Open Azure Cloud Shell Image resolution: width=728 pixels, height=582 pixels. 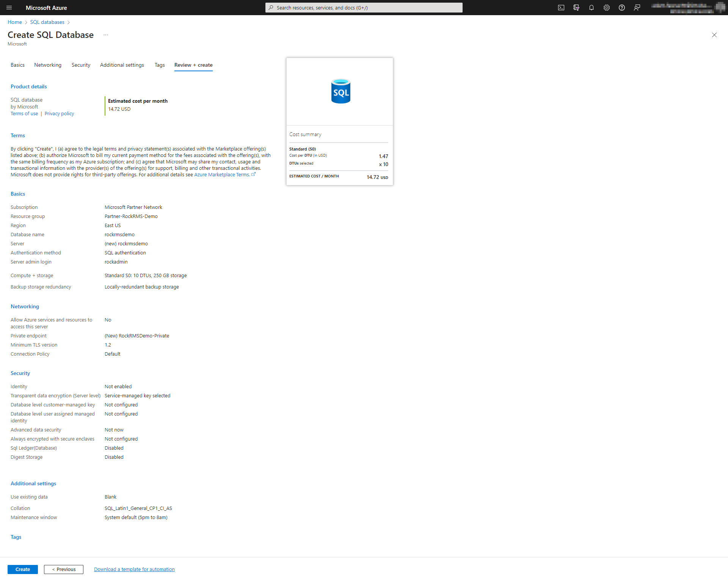coord(562,7)
